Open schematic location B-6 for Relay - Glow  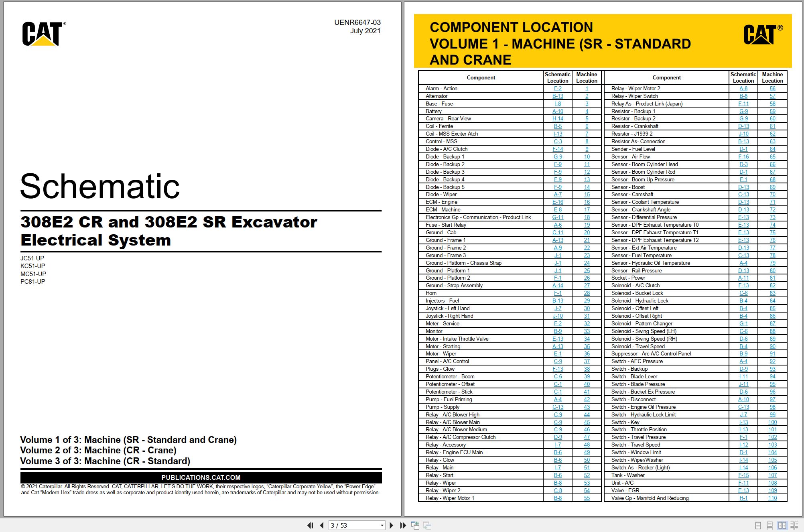[558, 460]
